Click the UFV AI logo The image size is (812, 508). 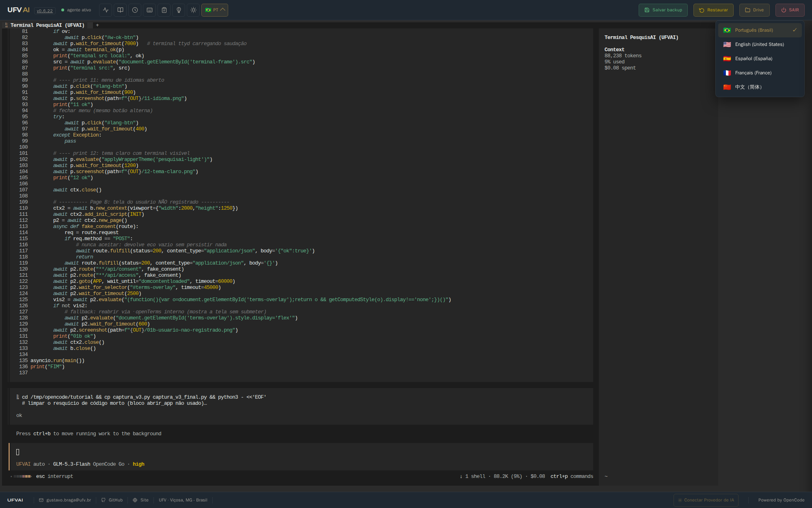point(18,10)
